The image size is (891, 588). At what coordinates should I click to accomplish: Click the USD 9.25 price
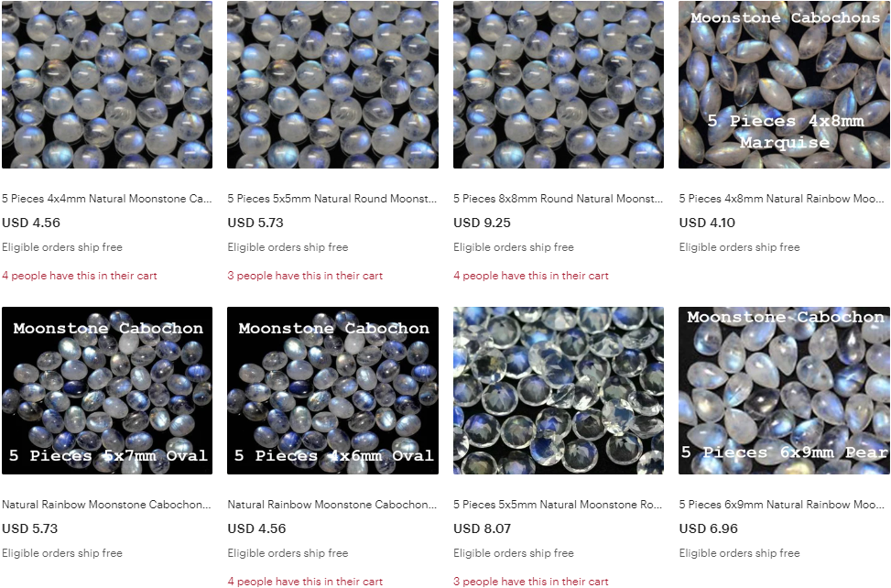(x=482, y=223)
